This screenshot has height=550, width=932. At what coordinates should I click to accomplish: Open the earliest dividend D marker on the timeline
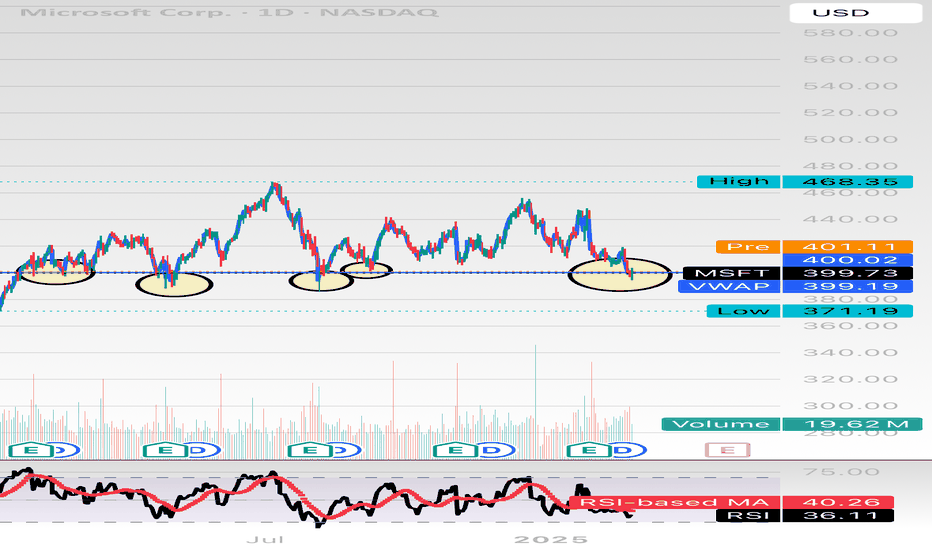(x=65, y=450)
